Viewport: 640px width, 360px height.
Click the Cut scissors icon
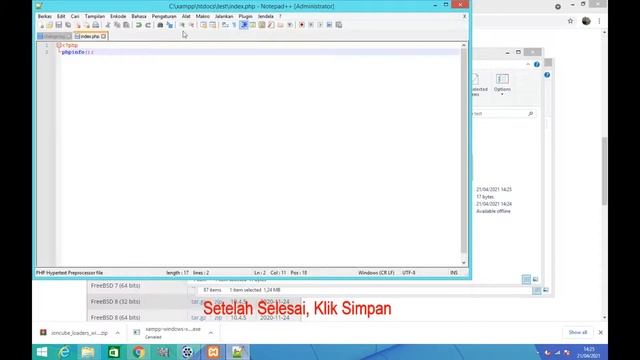[108, 25]
